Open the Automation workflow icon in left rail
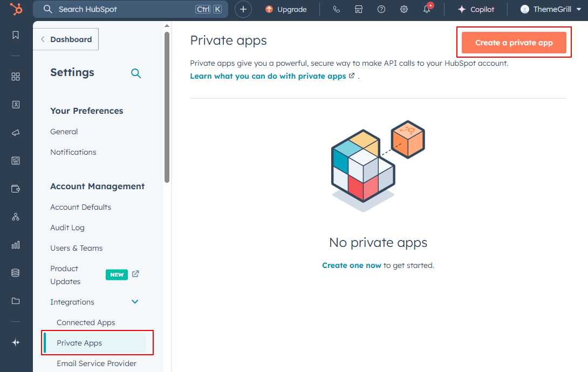 (16, 217)
